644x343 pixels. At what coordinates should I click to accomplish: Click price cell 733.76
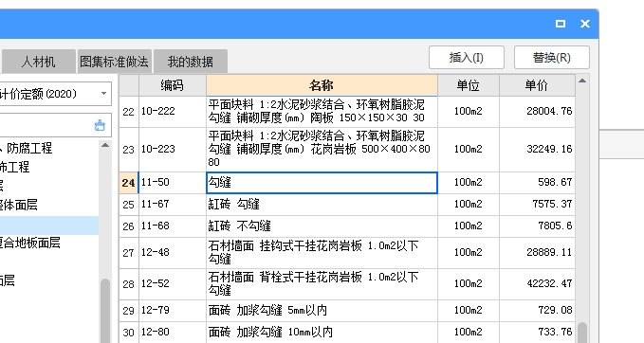point(537,333)
